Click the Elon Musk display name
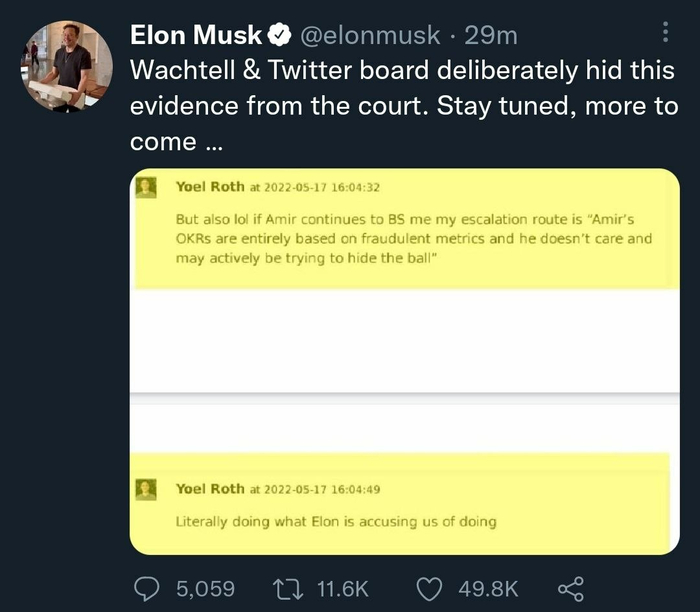 [x=196, y=35]
